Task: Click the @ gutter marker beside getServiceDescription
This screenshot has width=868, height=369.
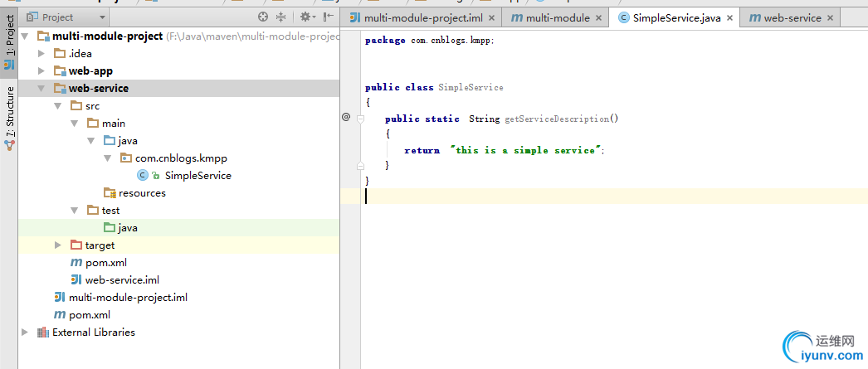Action: [346, 117]
